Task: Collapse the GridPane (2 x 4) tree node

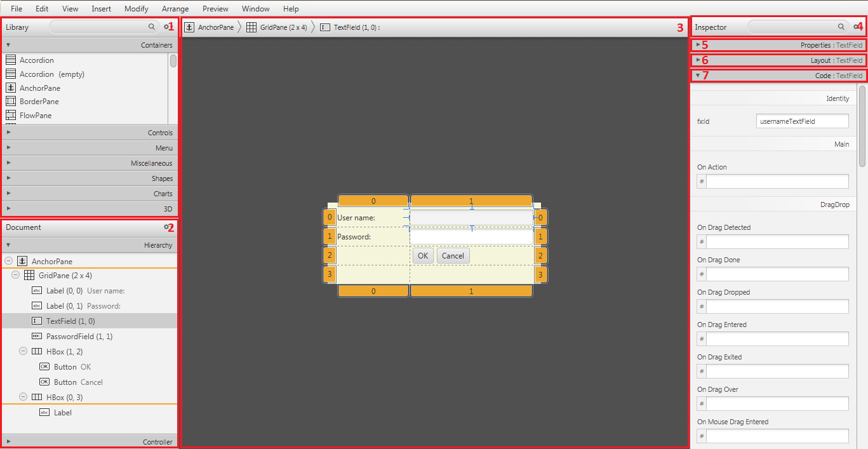Action: (16, 275)
